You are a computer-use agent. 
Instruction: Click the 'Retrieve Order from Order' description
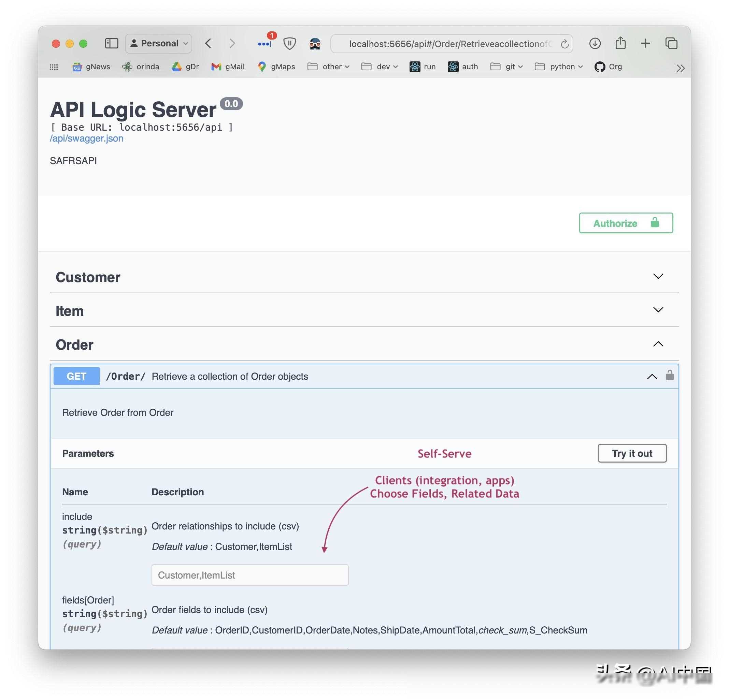117,413
